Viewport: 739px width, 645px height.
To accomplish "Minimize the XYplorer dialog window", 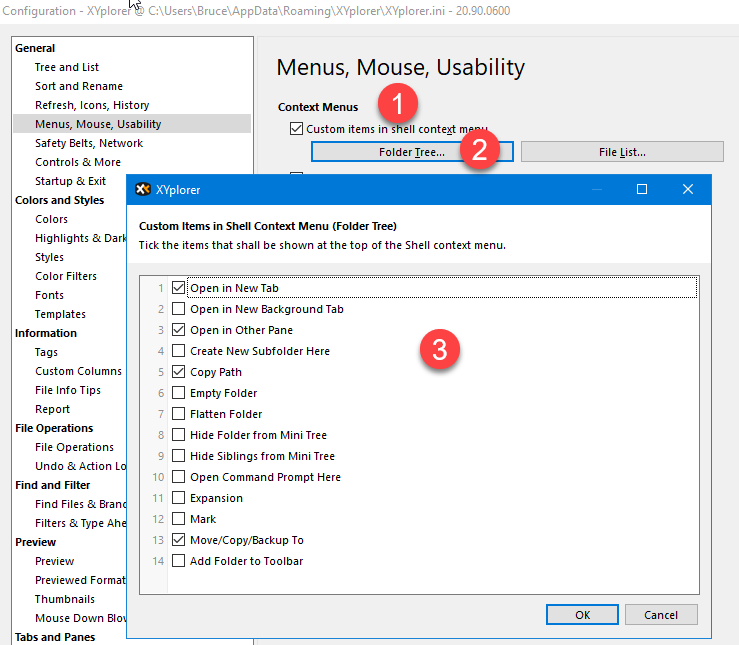I will (597, 189).
